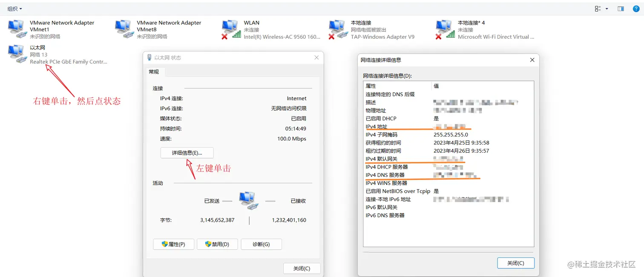
Task: Select the IPv4 地址 row
Action: 448,126
